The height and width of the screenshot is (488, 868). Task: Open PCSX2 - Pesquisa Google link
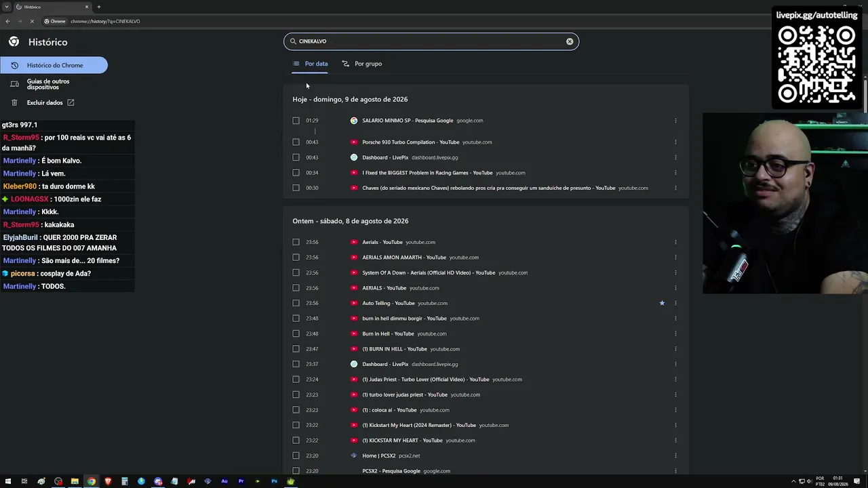pyautogui.click(x=391, y=471)
